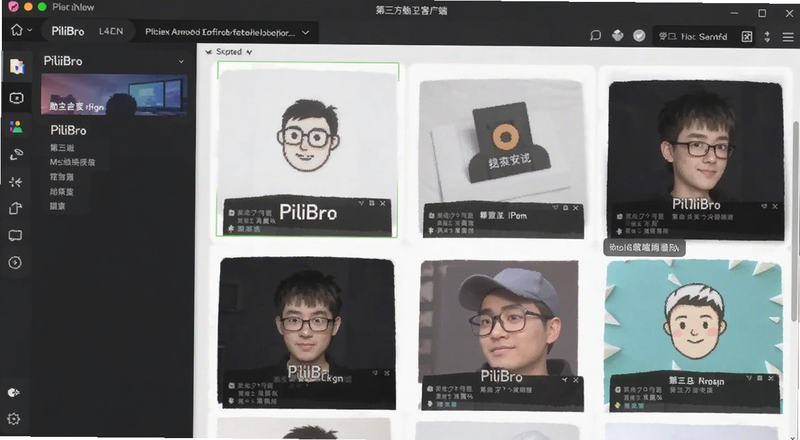800x440 pixels.
Task: Click the green macOS zoom button in the title bar
Action: click(x=42, y=7)
